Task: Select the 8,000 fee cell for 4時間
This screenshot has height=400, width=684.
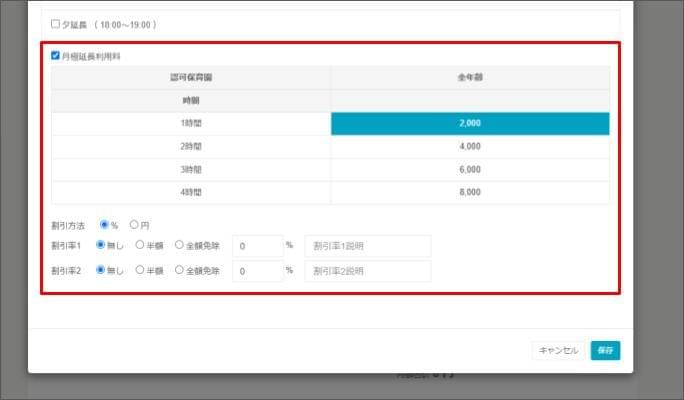Action: pos(469,192)
